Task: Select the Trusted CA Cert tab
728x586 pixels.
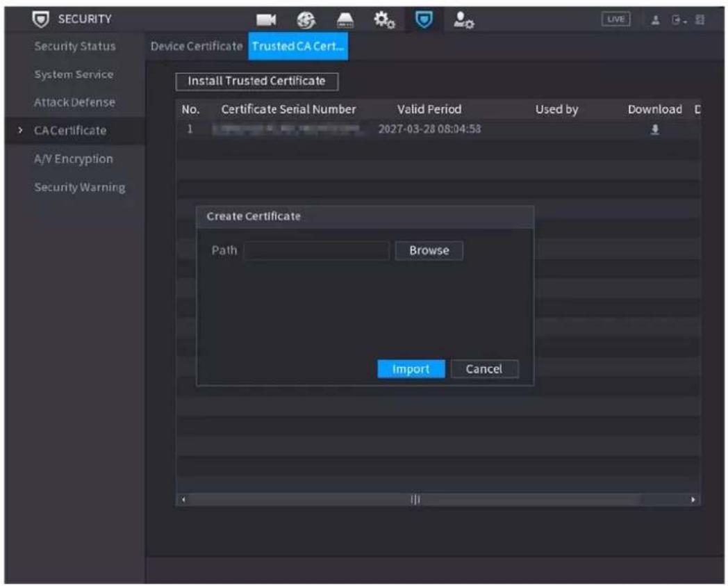Action: click(298, 46)
